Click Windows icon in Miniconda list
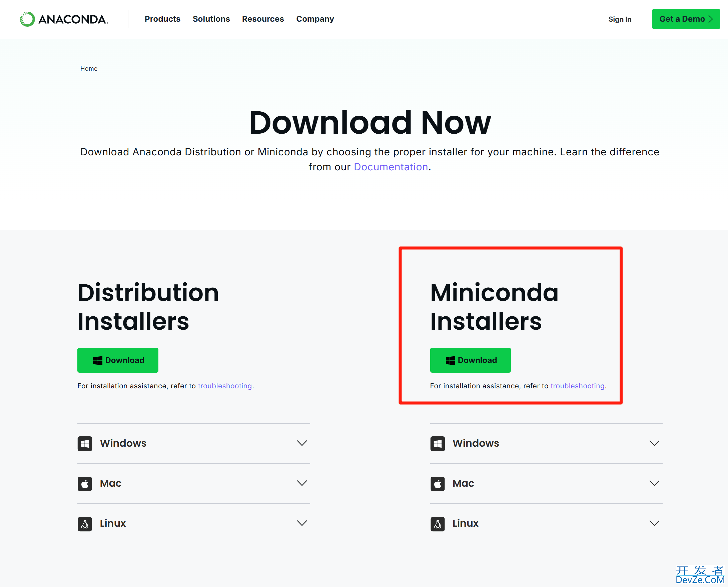The width and height of the screenshot is (728, 587). tap(438, 444)
